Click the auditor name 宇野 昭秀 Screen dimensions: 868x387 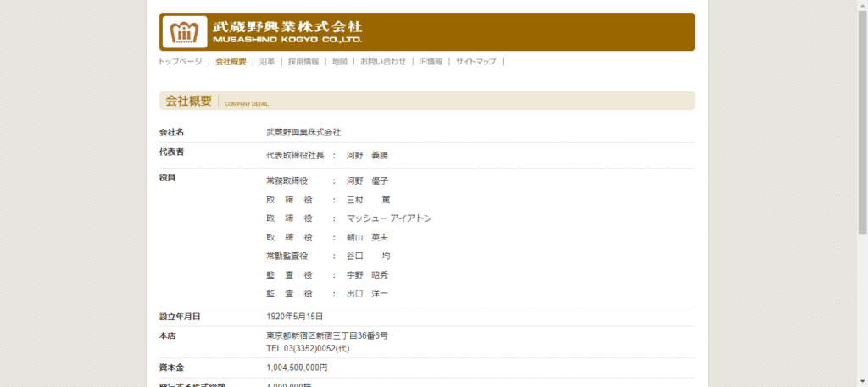tap(368, 275)
